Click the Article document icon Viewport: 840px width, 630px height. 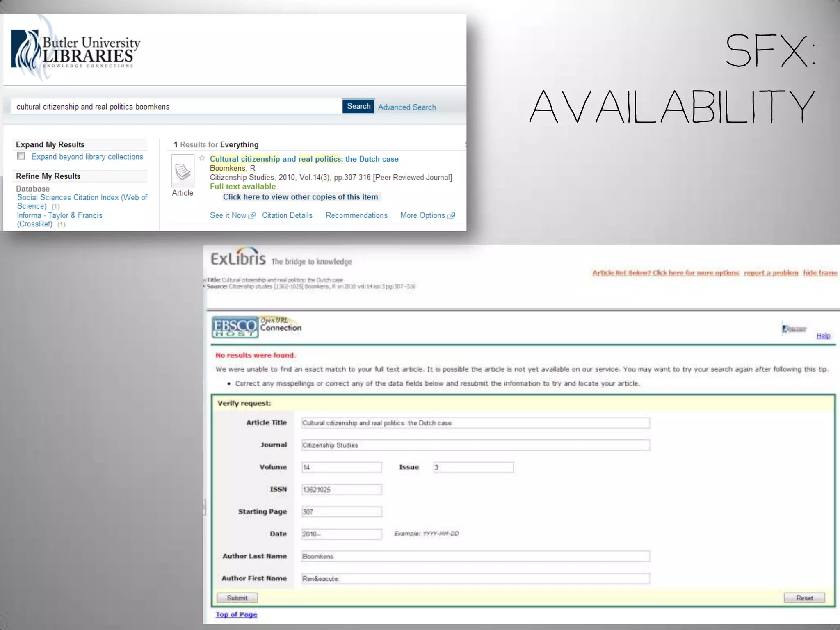pyautogui.click(x=183, y=171)
